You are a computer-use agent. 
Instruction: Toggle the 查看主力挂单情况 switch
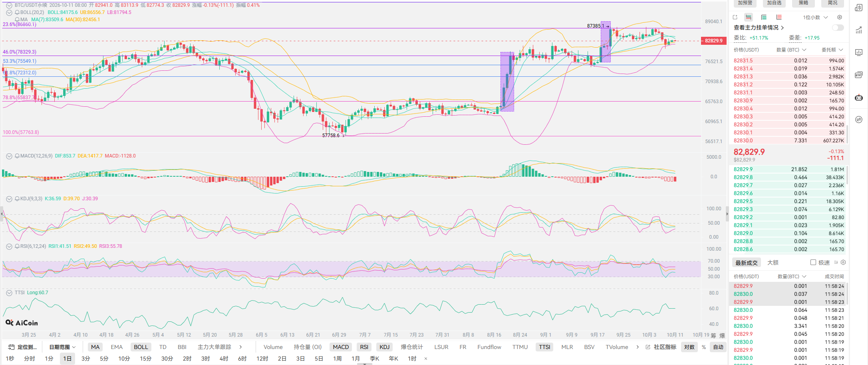tap(838, 28)
